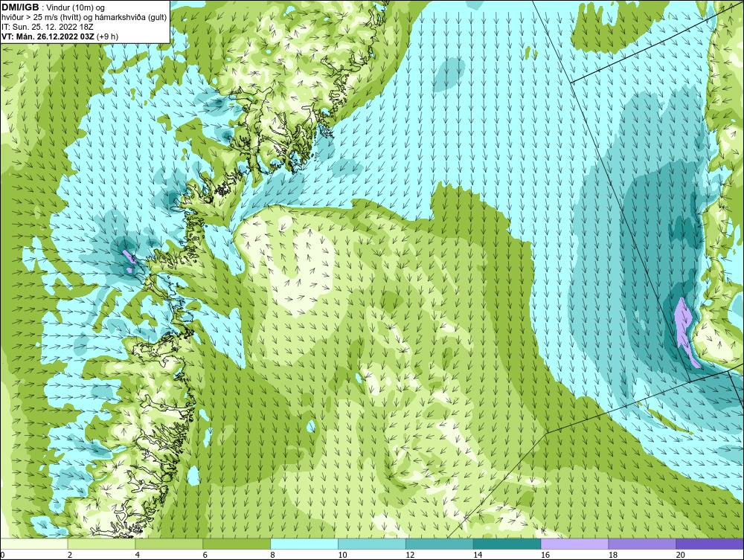Click the 'VT: Mán. 26.12.2022 03Z' valid time
Viewport: 744px width, 560px height.
coord(48,36)
